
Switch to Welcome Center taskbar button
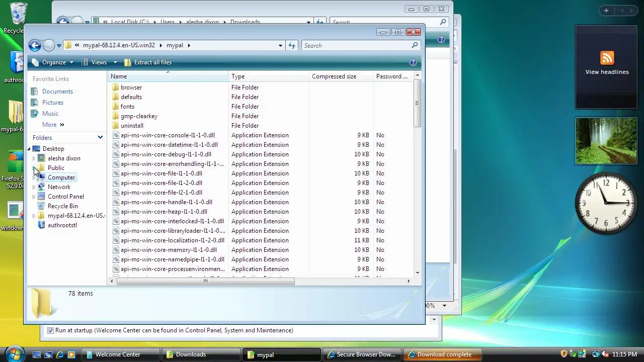[x=121, y=354]
